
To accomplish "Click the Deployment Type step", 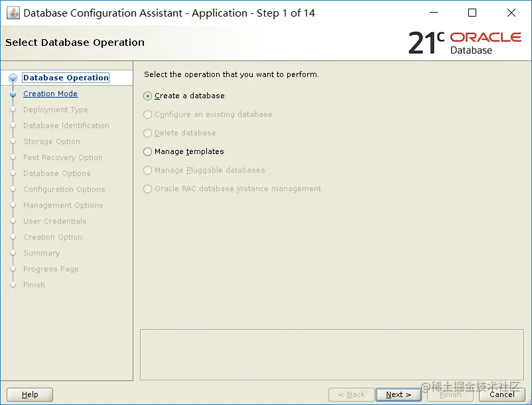I will pyautogui.click(x=56, y=110).
